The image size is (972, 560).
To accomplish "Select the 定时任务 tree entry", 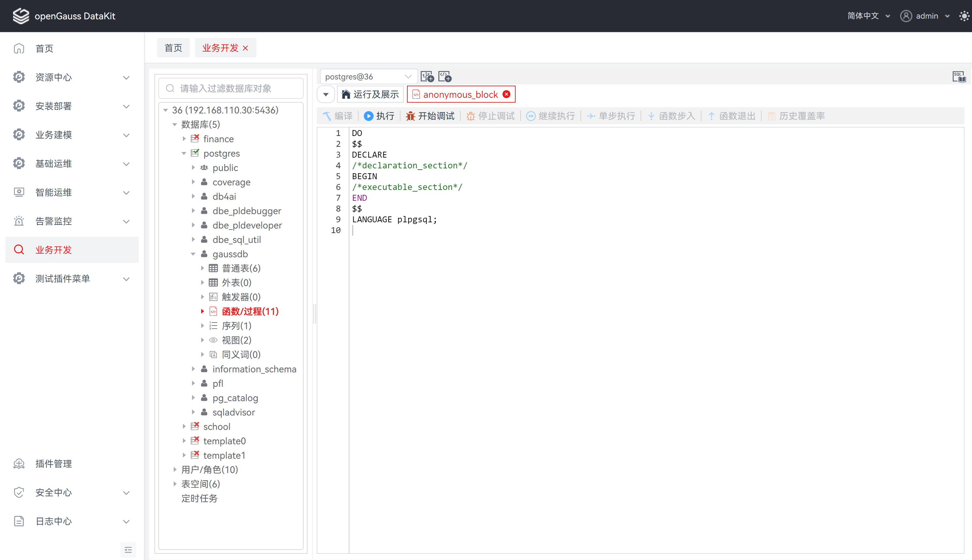I will pos(199,498).
